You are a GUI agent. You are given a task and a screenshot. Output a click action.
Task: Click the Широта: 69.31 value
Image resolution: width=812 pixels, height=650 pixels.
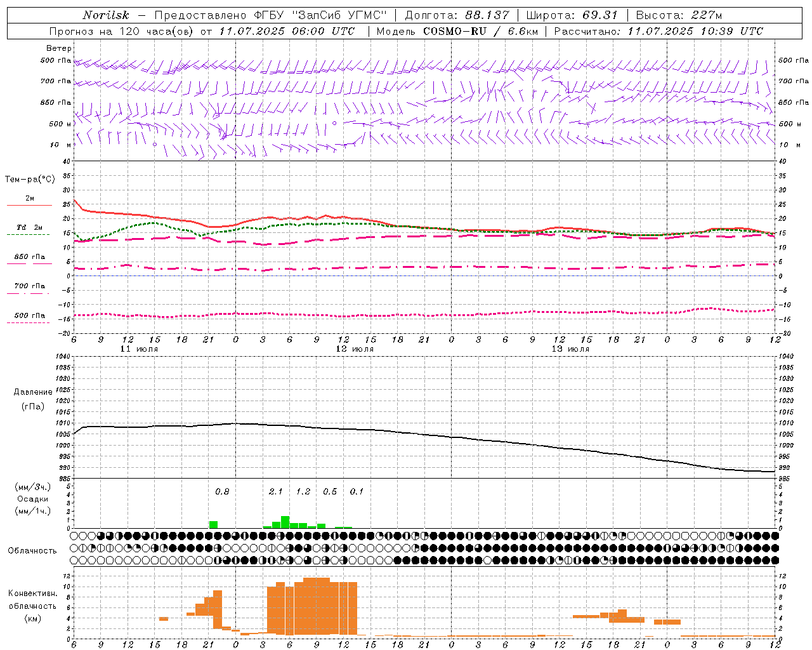(572, 15)
